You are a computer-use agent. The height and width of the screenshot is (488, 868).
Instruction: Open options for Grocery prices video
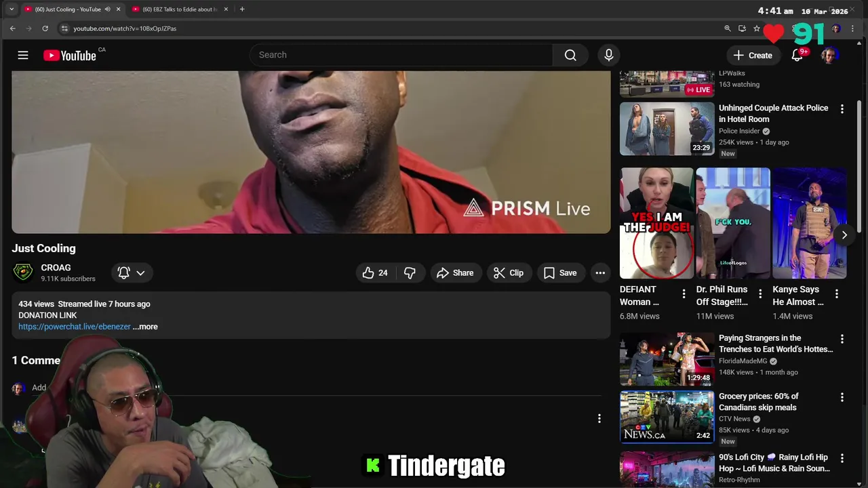pos(842,397)
